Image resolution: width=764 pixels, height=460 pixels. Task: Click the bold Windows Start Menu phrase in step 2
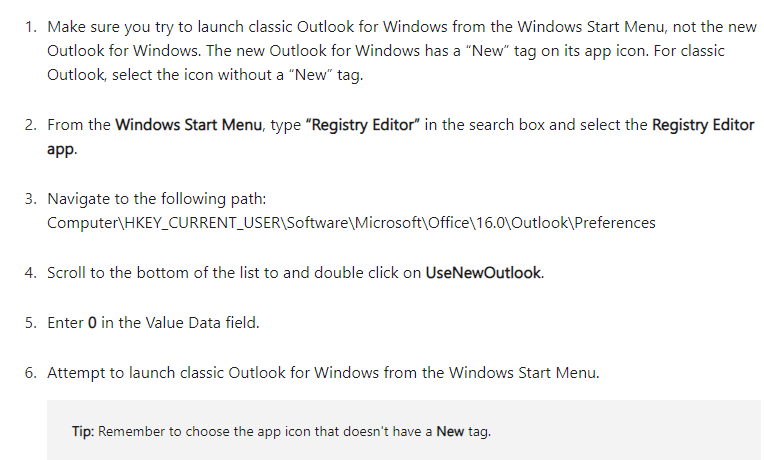189,125
